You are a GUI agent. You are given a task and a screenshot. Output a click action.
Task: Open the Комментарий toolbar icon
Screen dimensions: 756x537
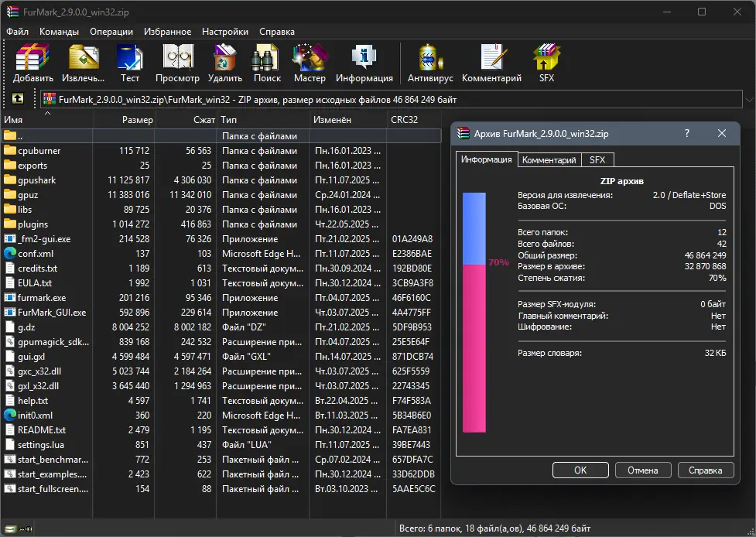[x=493, y=57]
